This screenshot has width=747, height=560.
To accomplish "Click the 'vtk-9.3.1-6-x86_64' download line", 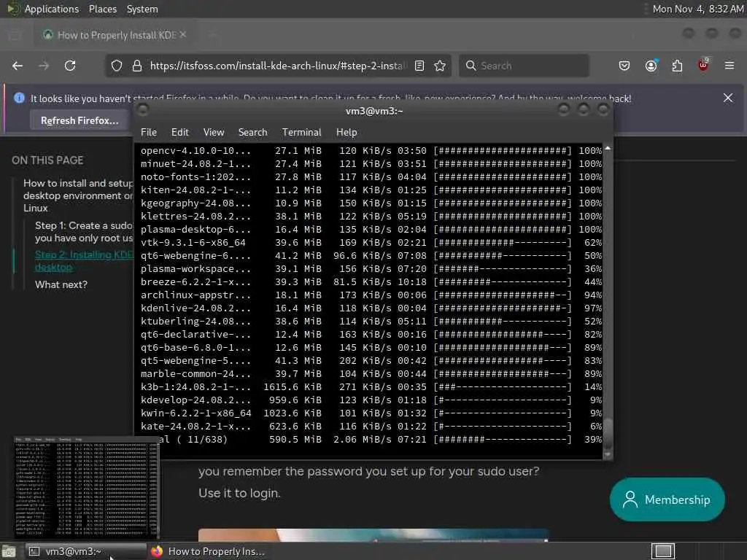I will 371,243.
